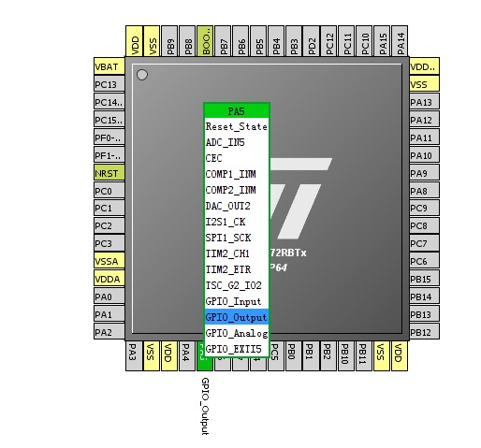The image size is (481, 448).
Task: Select Reset_State in the PA5 menu
Action: point(237,126)
